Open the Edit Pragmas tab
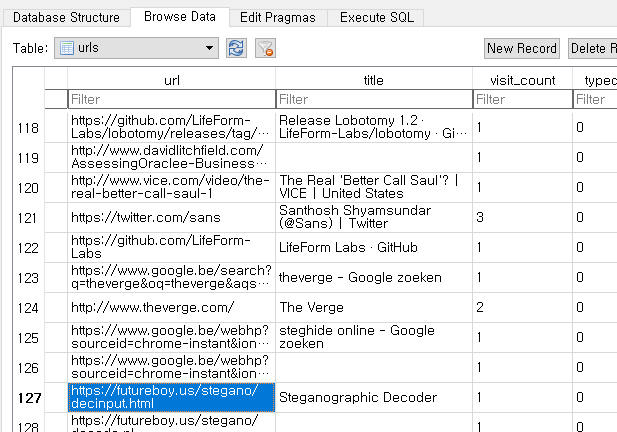This screenshot has width=617, height=432. coord(278,18)
